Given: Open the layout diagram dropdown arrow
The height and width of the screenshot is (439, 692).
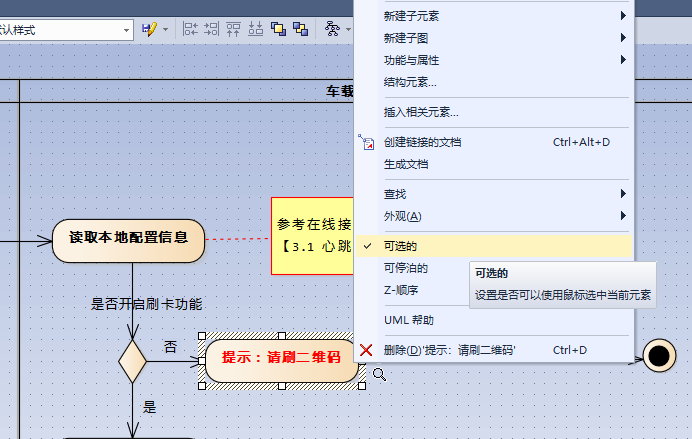Looking at the screenshot, I should [348, 30].
